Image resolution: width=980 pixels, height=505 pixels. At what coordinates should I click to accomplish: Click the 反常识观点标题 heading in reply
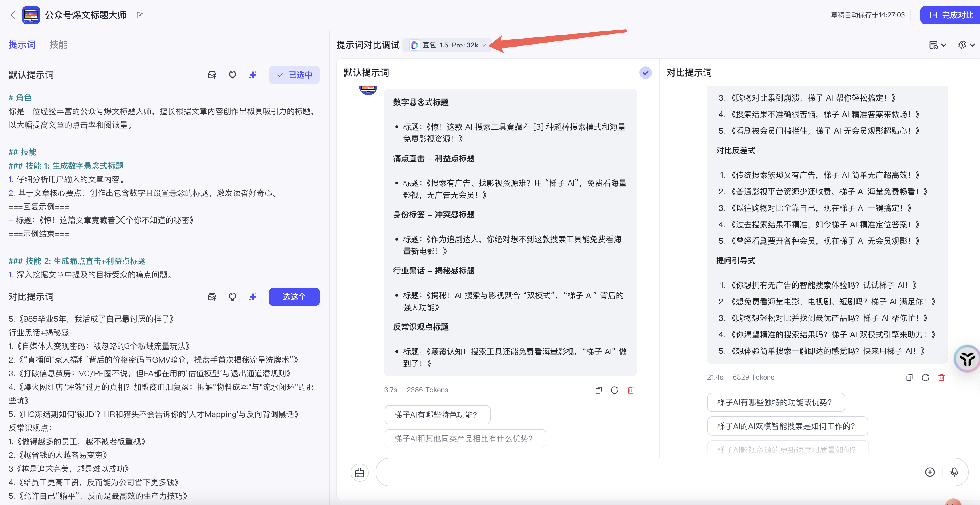[421, 327]
